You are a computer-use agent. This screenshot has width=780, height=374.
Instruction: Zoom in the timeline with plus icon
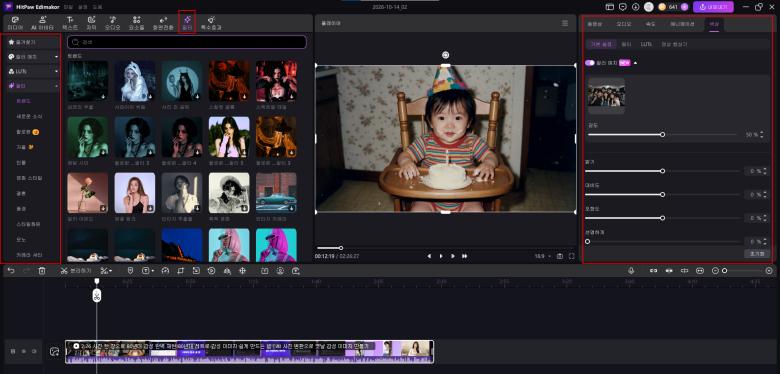(x=769, y=271)
